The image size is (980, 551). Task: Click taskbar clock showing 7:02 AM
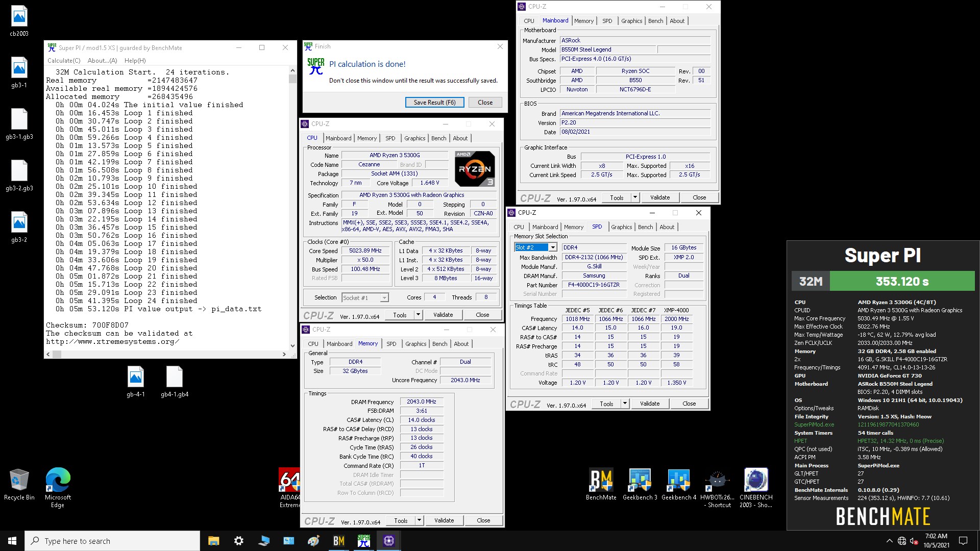(936, 541)
